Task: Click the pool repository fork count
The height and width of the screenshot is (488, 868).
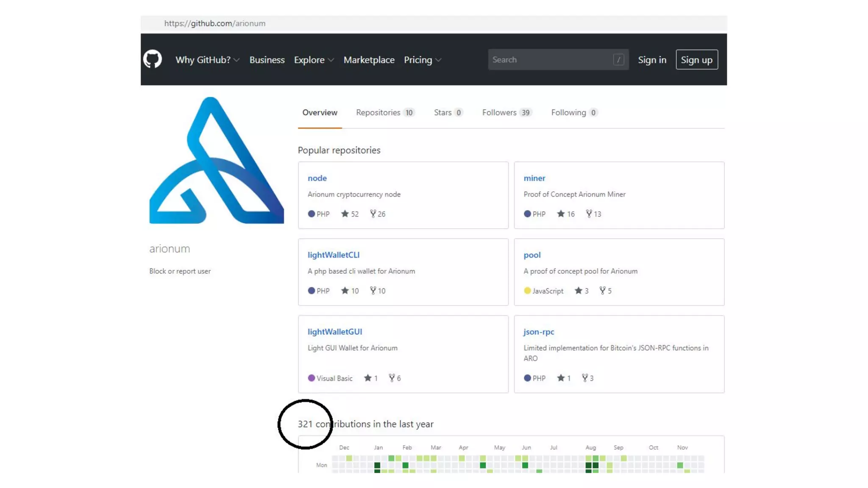Action: (x=609, y=291)
